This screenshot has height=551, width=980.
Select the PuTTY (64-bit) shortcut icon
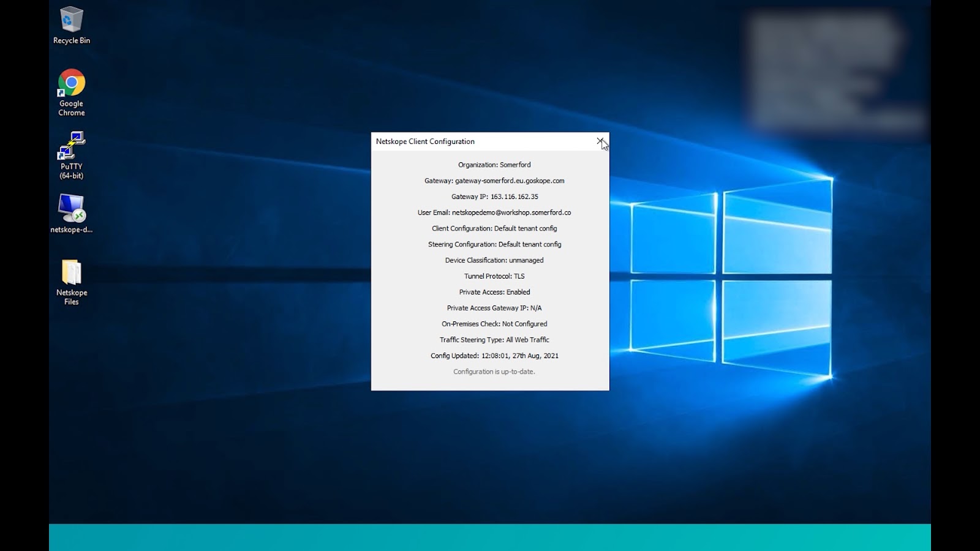click(x=72, y=155)
